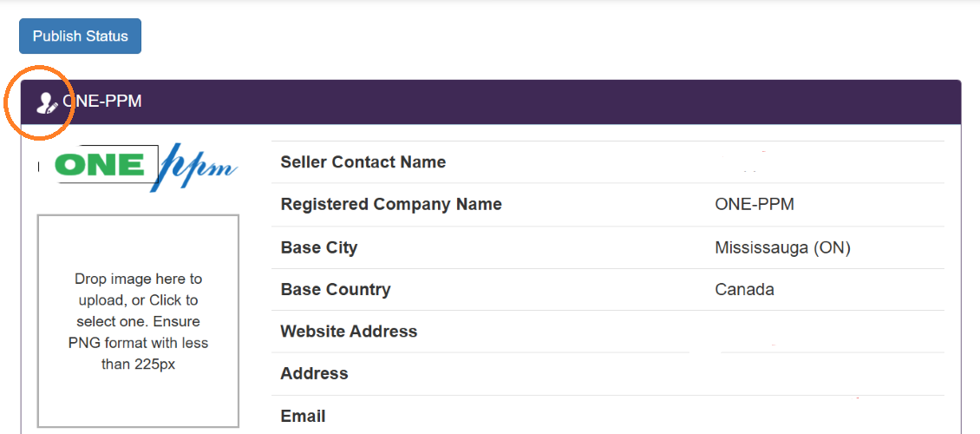This screenshot has height=434, width=980.
Task: Select the Email value cell
Action: click(x=826, y=415)
